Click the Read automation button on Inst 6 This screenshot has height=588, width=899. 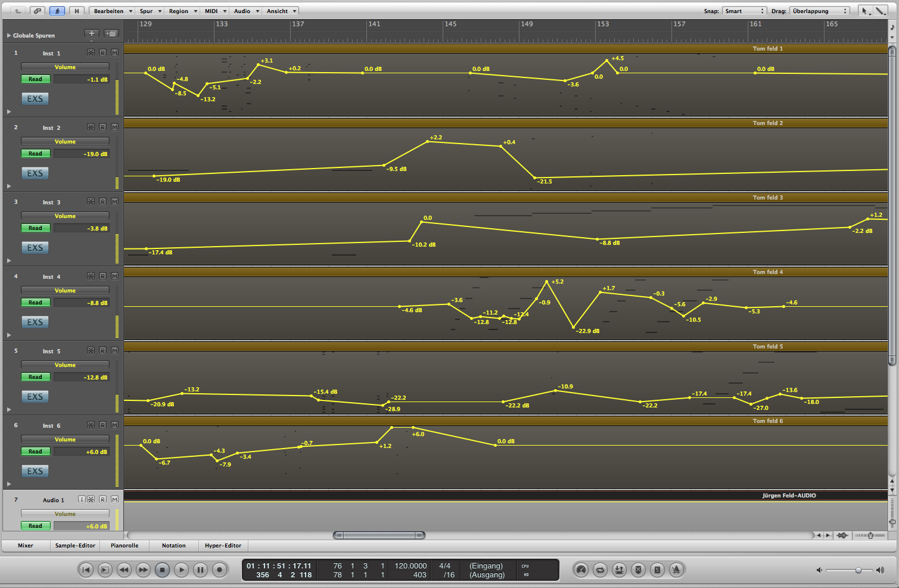pos(36,452)
